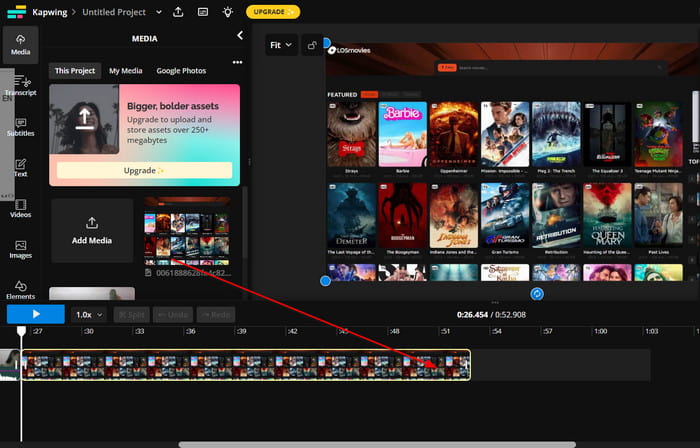Open the Images sidebar panel
The image size is (700, 448).
(21, 249)
